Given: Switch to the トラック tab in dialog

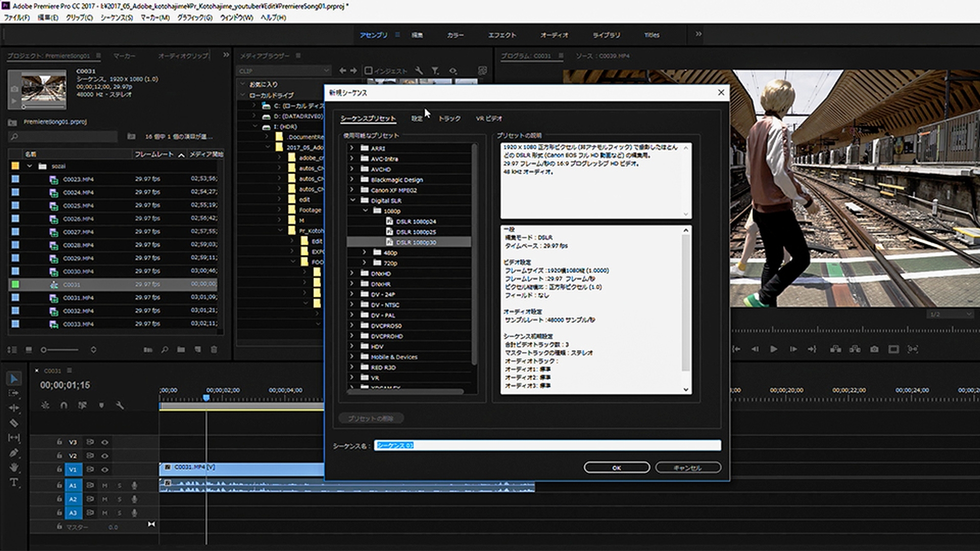Looking at the screenshot, I should (x=449, y=118).
